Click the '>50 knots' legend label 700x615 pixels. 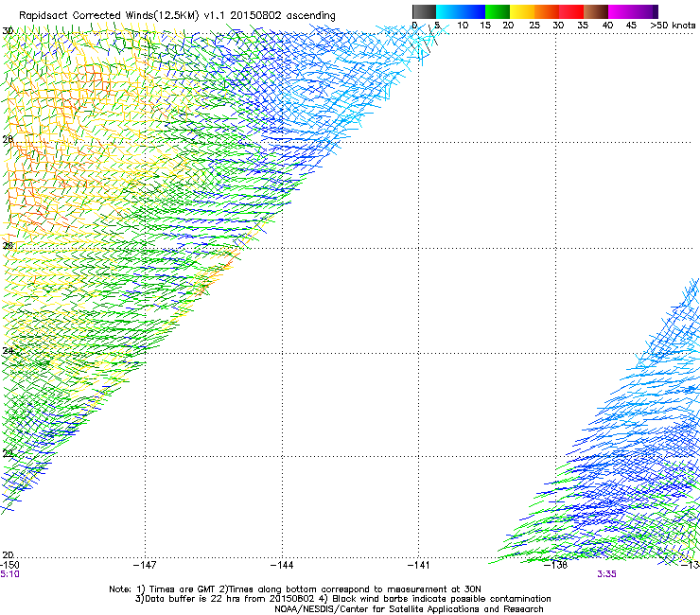[673, 26]
